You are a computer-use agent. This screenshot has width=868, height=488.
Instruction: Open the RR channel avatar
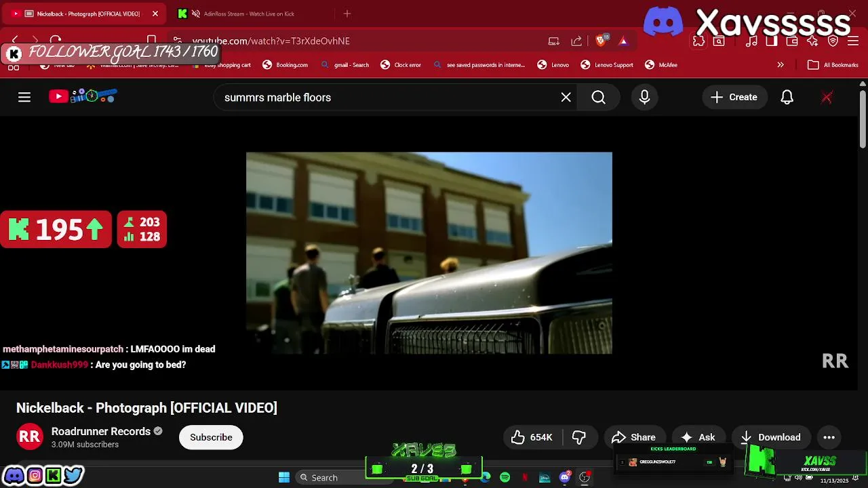(29, 437)
